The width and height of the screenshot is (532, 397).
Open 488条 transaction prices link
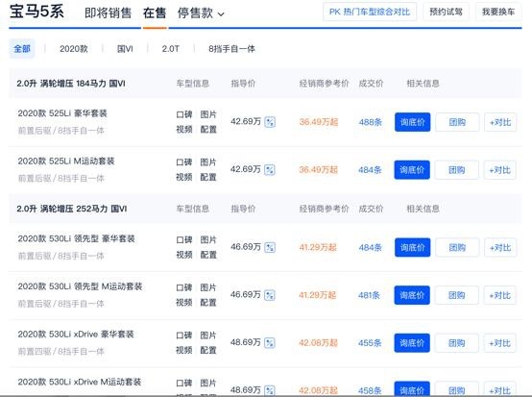point(371,122)
